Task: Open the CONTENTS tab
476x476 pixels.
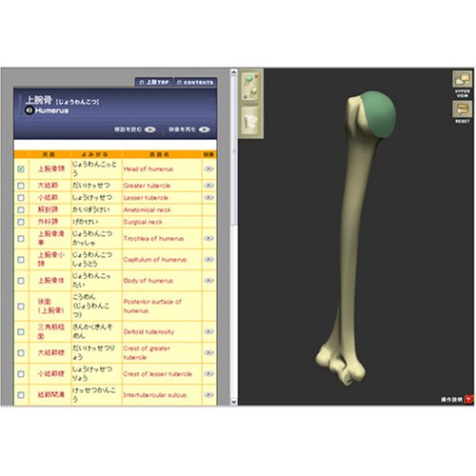Action: tap(195, 82)
